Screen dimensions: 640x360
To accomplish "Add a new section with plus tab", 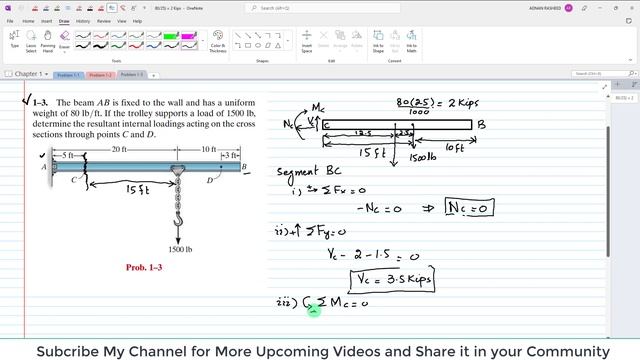I will pyautogui.click(x=153, y=76).
